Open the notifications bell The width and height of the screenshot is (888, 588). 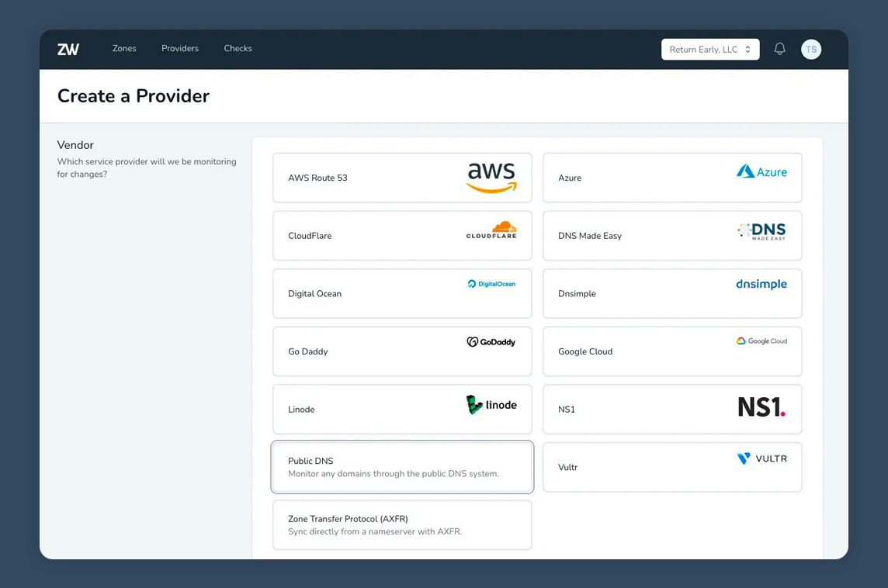pyautogui.click(x=780, y=49)
